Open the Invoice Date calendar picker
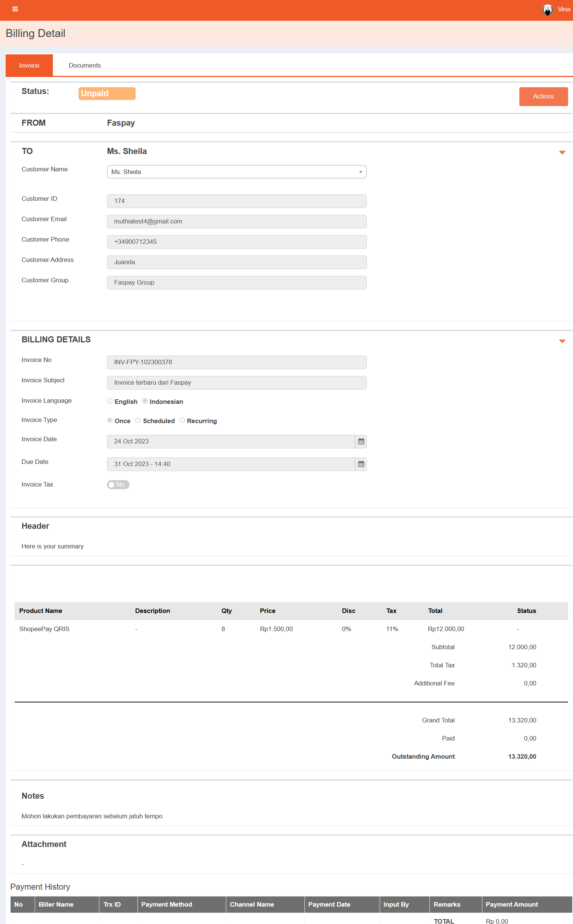This screenshot has width=573, height=924. coord(361,442)
